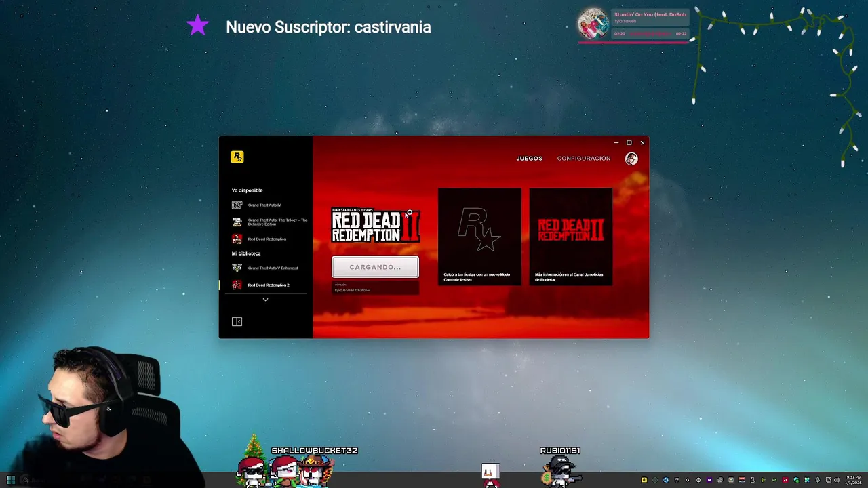Click the red AMD tray icon
This screenshot has height=488, width=868.
[785, 480]
